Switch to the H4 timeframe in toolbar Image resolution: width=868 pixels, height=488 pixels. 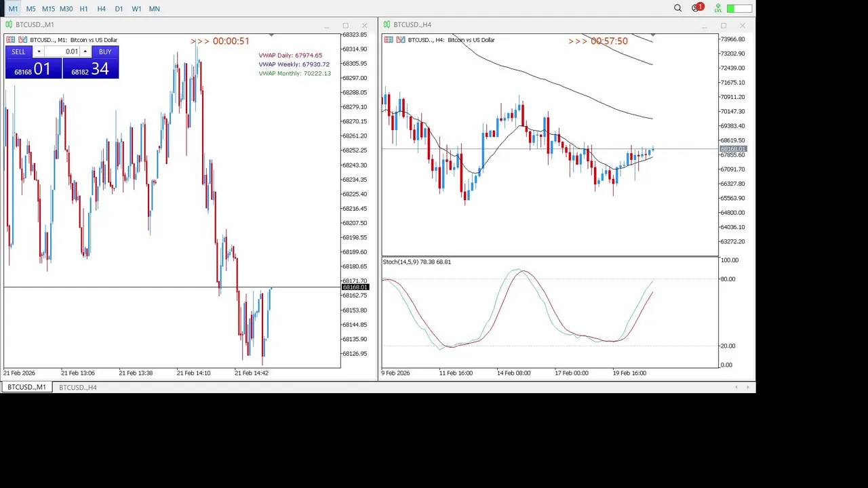point(101,9)
